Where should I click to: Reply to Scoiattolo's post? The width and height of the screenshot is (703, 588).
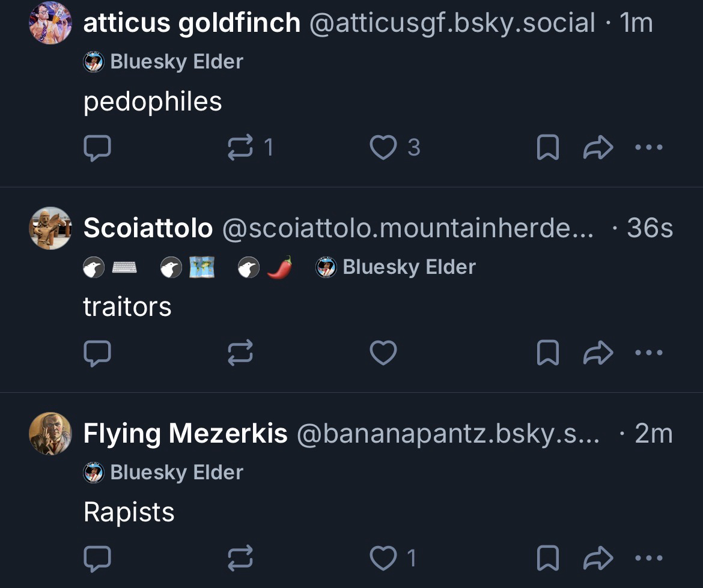[96, 353]
